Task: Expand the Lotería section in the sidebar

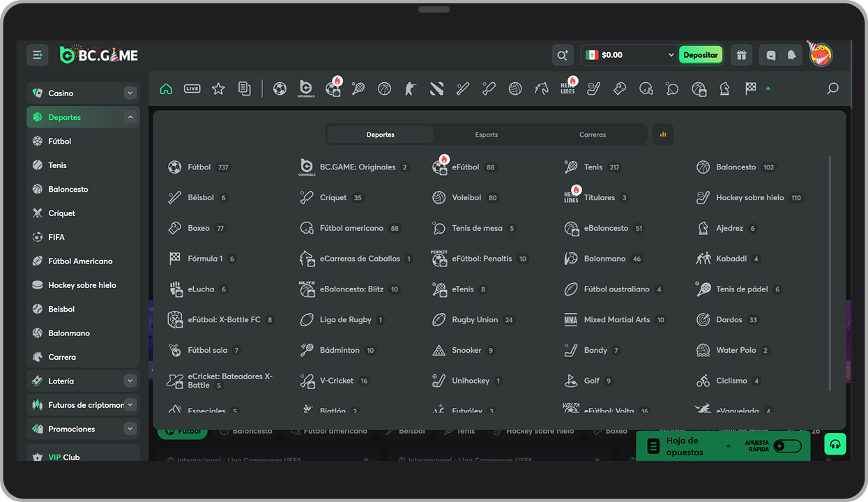Action: (x=130, y=381)
